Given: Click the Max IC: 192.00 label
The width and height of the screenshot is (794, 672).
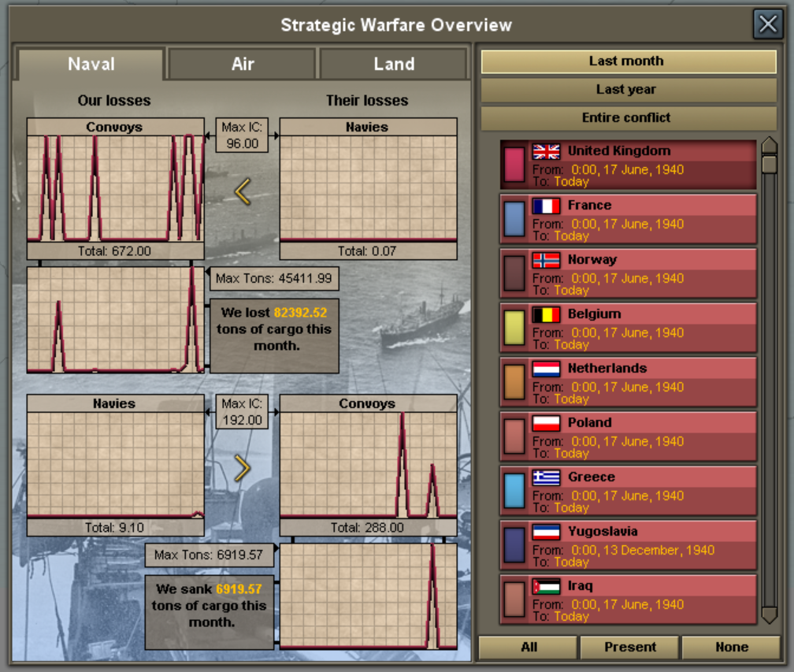Looking at the screenshot, I should click(242, 412).
